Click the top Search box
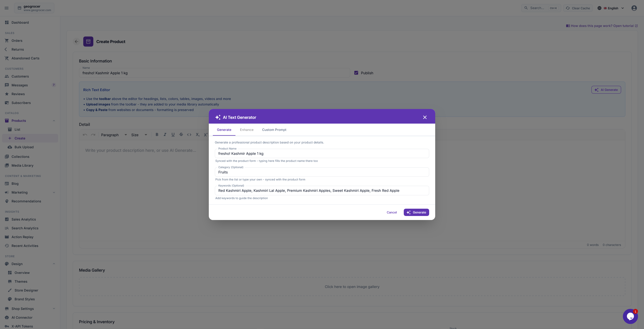Viewport: 644px width, 329px height. pyautogui.click(x=541, y=8)
